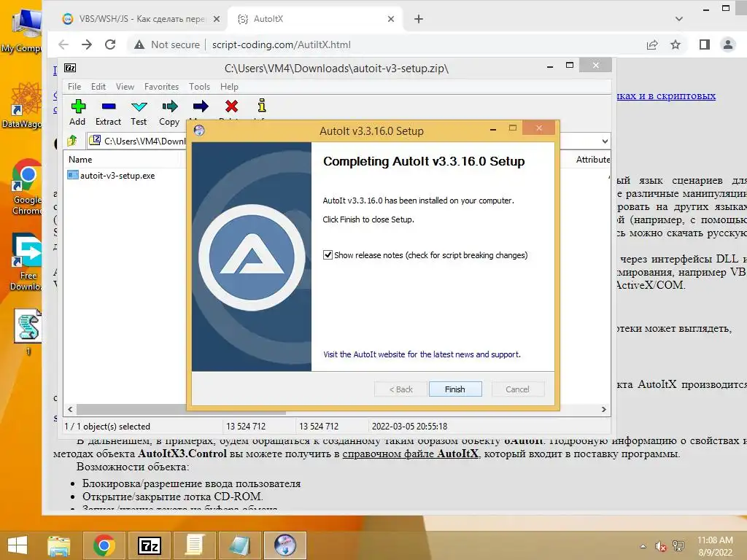Image resolution: width=747 pixels, height=560 pixels.
Task: Click the Move arrow icon in 7-Zip
Action: pos(201,106)
